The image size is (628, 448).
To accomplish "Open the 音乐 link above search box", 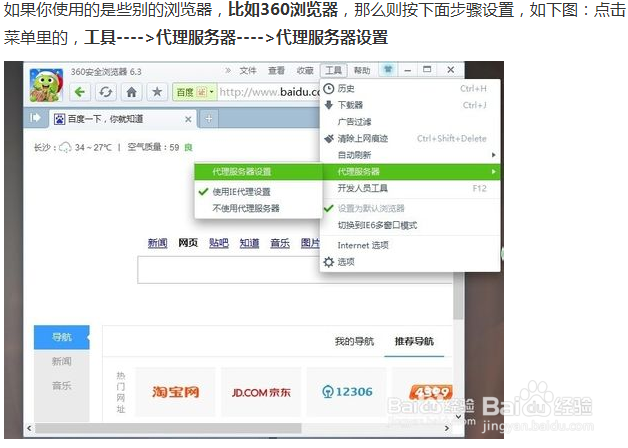I will 280,243.
